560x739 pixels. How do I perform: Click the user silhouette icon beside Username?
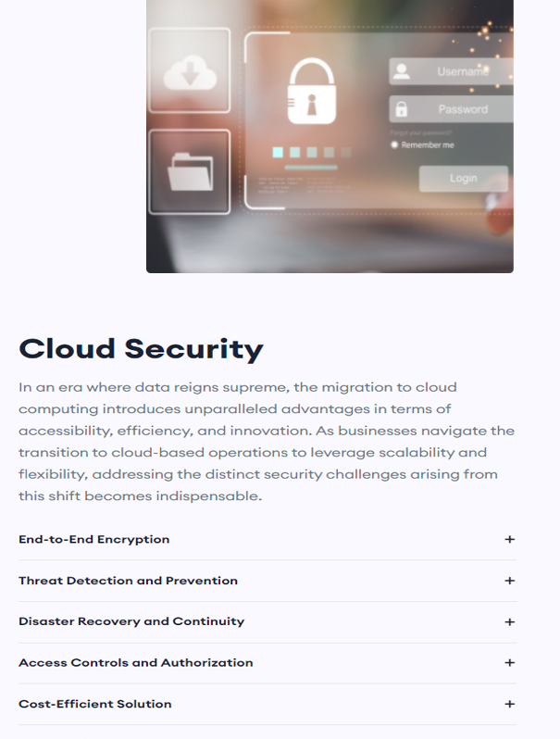402,71
